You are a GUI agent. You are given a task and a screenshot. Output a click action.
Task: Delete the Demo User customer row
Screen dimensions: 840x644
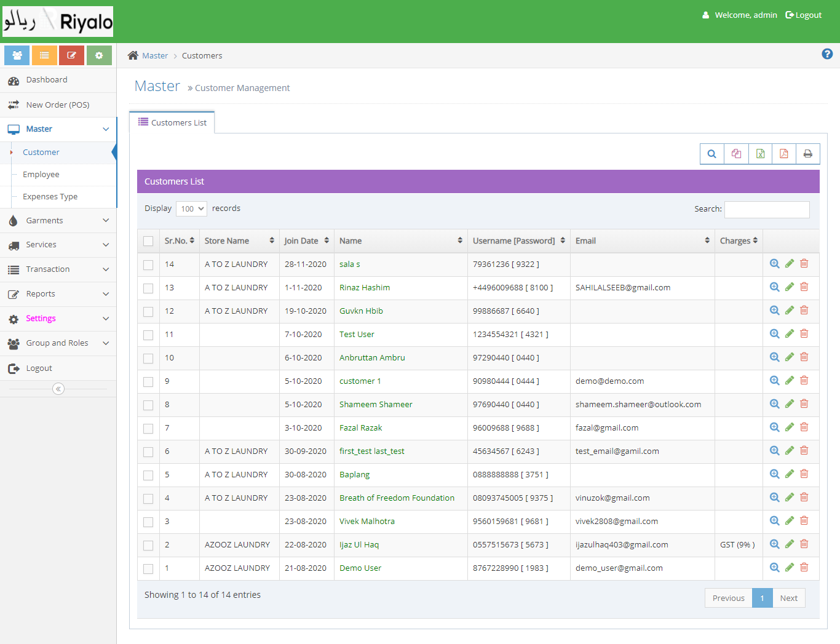coord(804,568)
